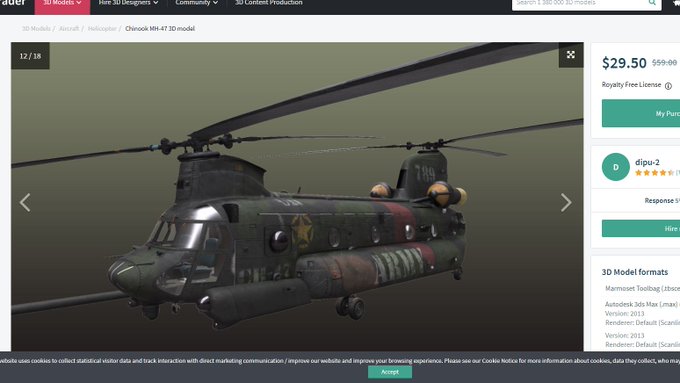
Task: Click the 3D Model formats heading
Action: tap(634, 272)
